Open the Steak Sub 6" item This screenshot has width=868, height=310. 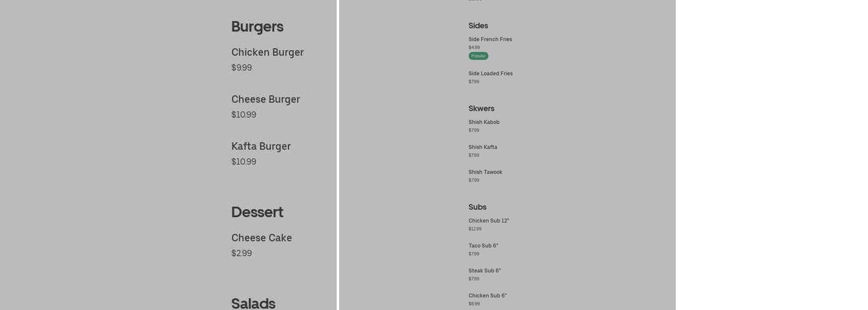[485, 271]
